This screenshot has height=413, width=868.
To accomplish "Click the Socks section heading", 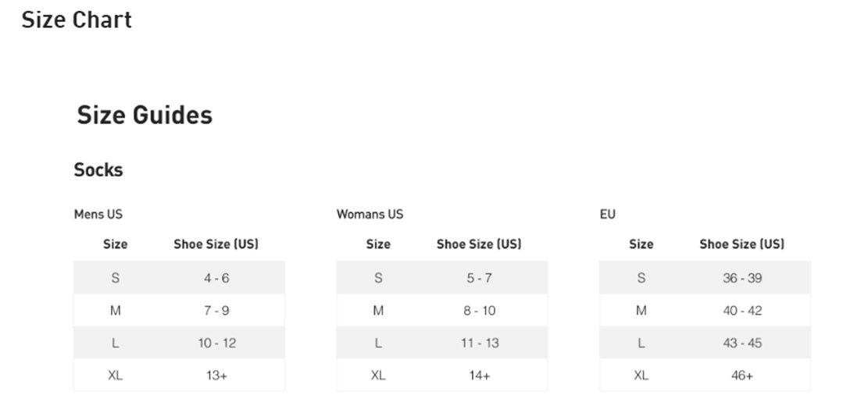I will click(x=98, y=169).
